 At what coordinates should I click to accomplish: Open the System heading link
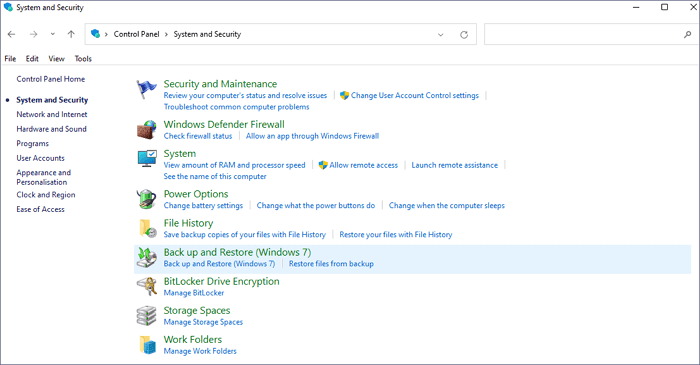point(179,153)
